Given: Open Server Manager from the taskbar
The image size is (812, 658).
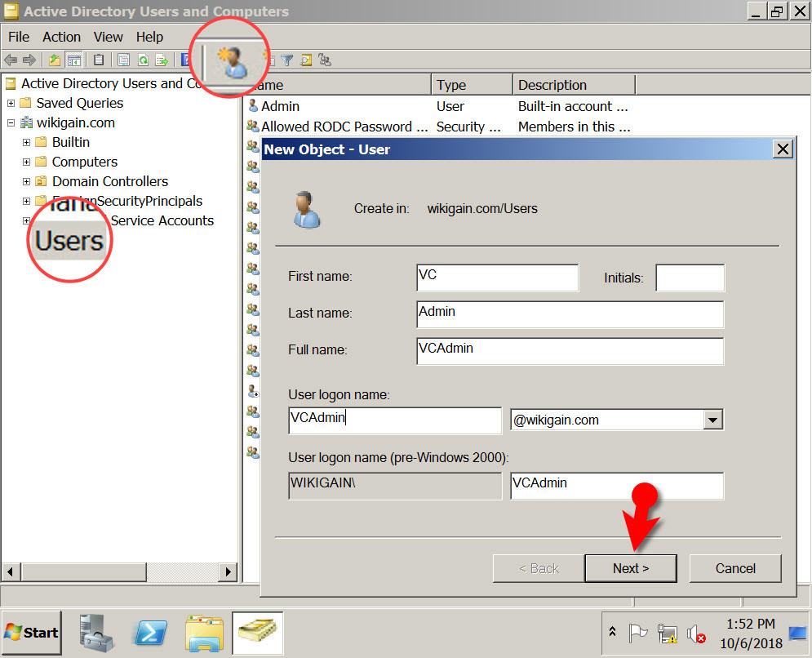Looking at the screenshot, I should 97,633.
